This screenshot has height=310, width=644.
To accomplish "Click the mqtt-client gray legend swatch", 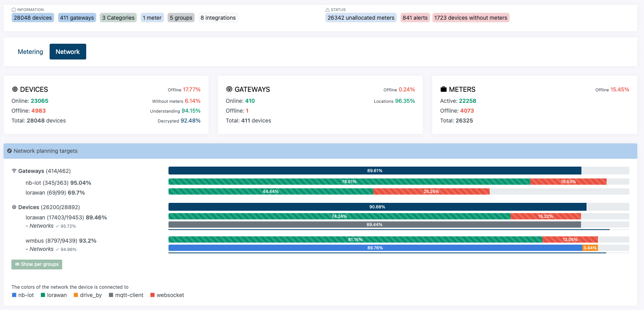I will [x=111, y=295].
